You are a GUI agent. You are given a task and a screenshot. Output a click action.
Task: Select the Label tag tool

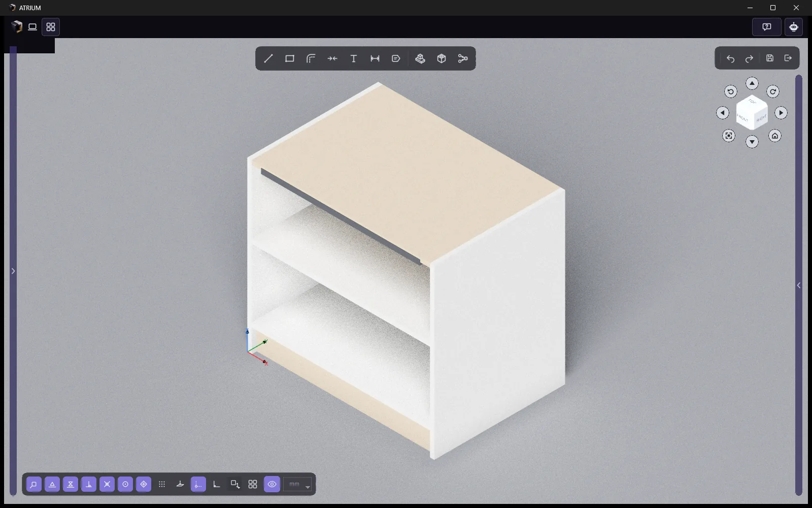pos(396,58)
